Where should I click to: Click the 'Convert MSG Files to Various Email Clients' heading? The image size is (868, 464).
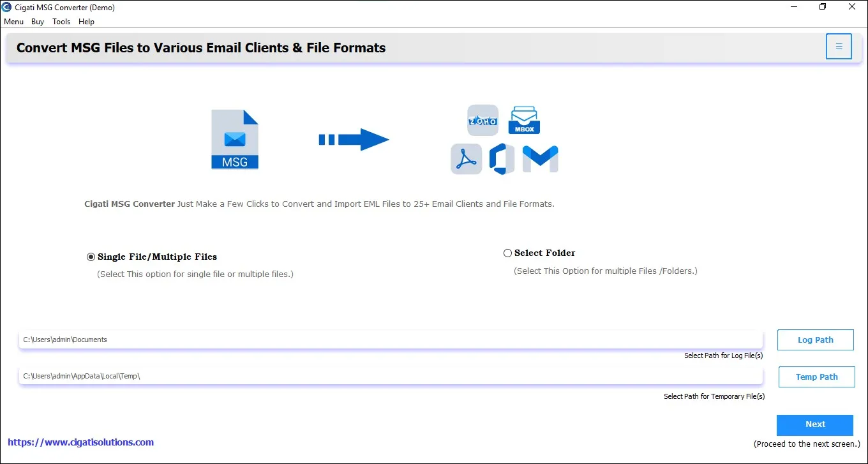point(201,48)
